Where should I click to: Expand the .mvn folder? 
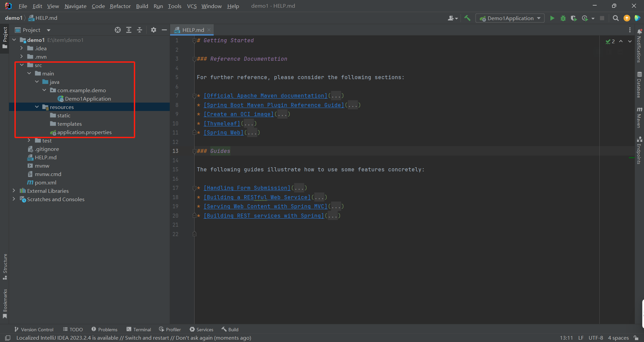tap(21, 57)
